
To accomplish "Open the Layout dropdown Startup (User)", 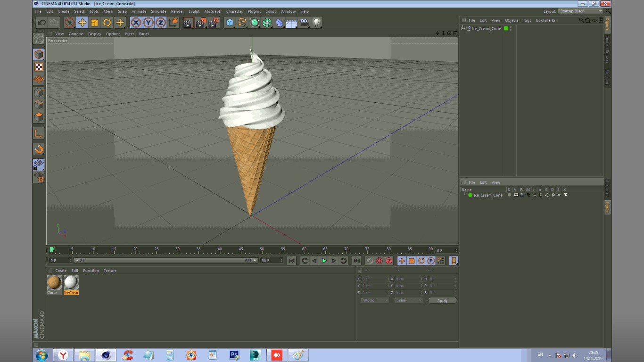I will tap(581, 11).
